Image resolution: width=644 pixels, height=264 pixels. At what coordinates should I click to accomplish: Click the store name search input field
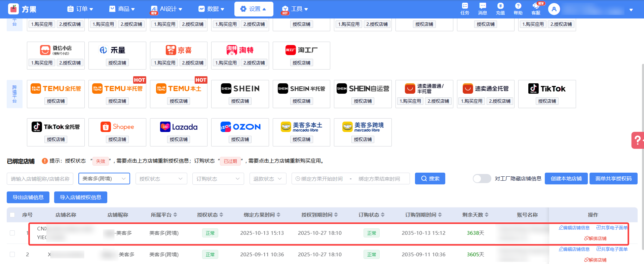[40, 179]
